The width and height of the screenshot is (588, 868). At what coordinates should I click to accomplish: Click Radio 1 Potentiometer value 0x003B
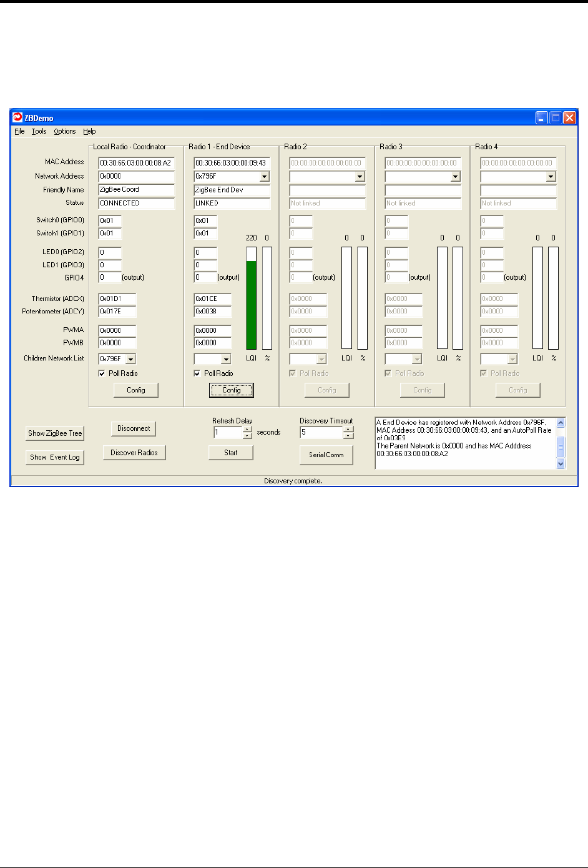tap(213, 312)
